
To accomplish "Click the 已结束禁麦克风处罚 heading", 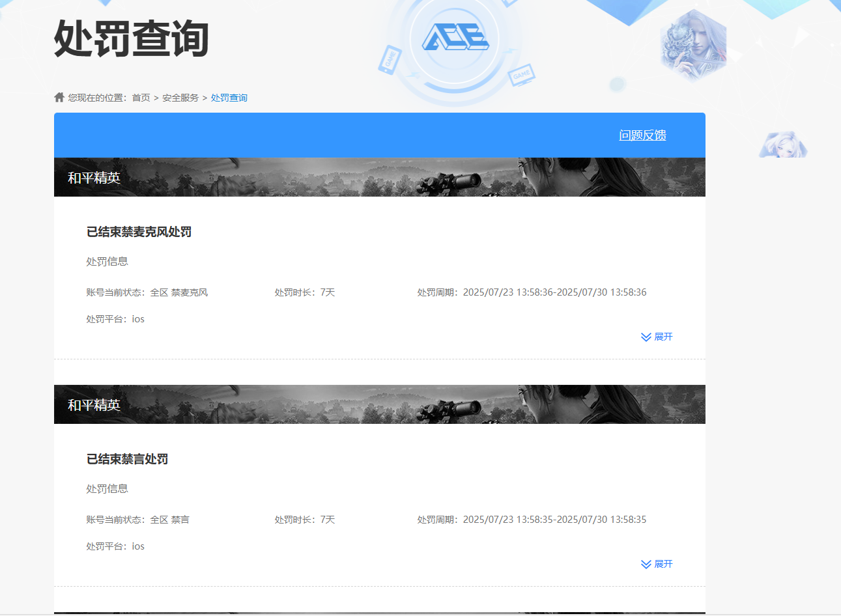I will (x=139, y=232).
